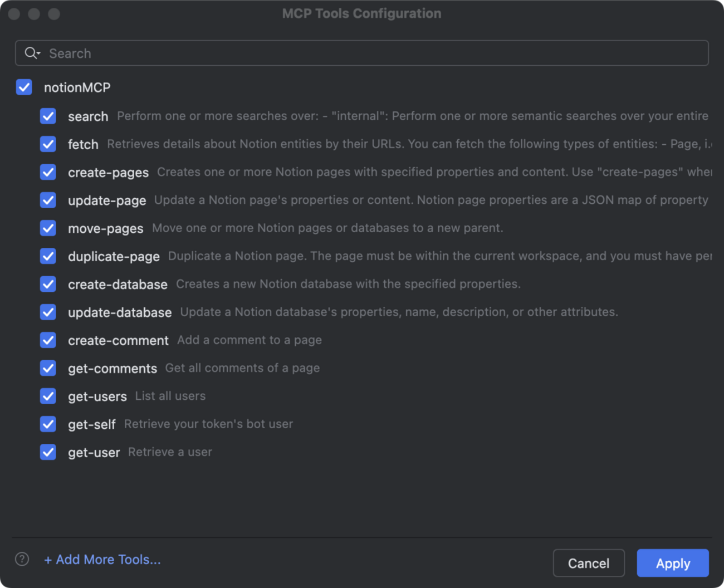This screenshot has width=724, height=588.
Task: Click into the Search field
Action: click(x=362, y=53)
